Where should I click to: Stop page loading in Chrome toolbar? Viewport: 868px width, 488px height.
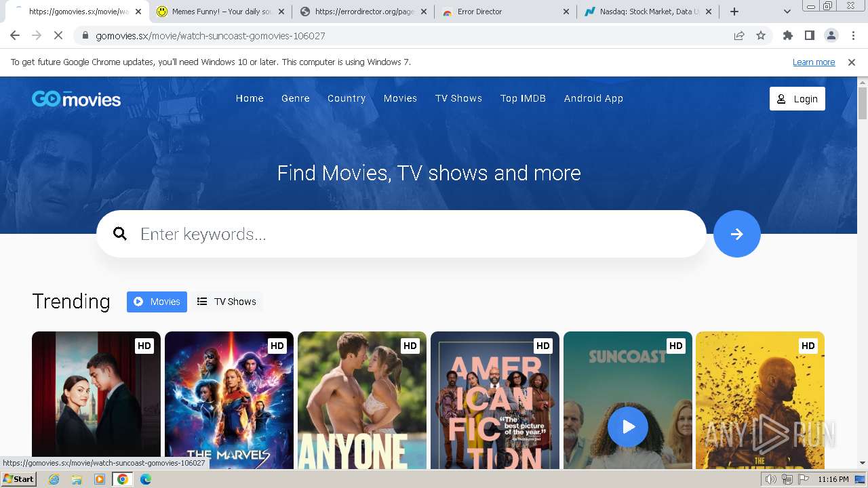58,35
